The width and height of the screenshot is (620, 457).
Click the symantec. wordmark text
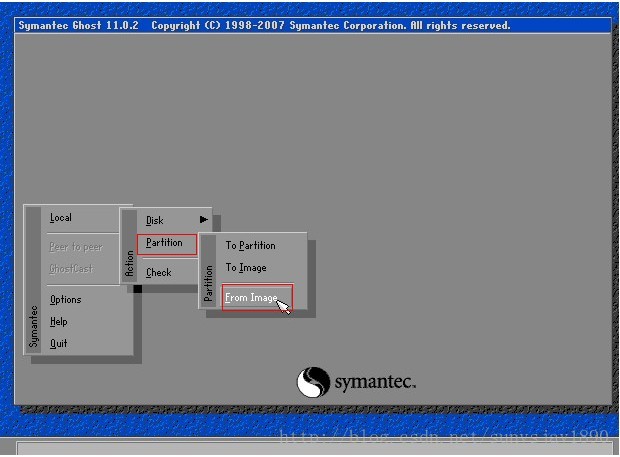point(375,382)
